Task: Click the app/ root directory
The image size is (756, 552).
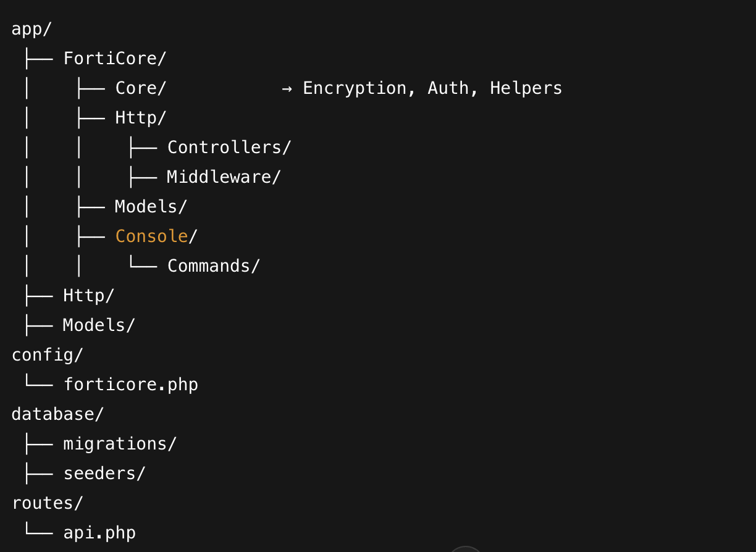Action: point(32,29)
